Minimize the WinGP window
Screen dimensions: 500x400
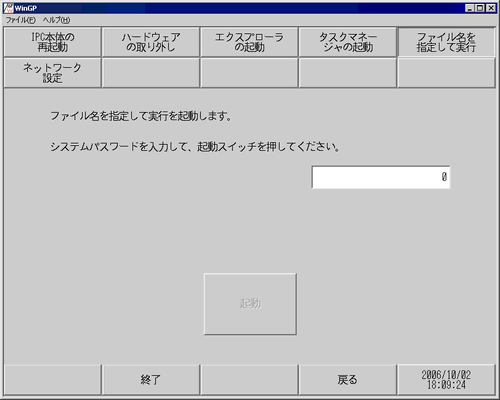[x=470, y=8]
